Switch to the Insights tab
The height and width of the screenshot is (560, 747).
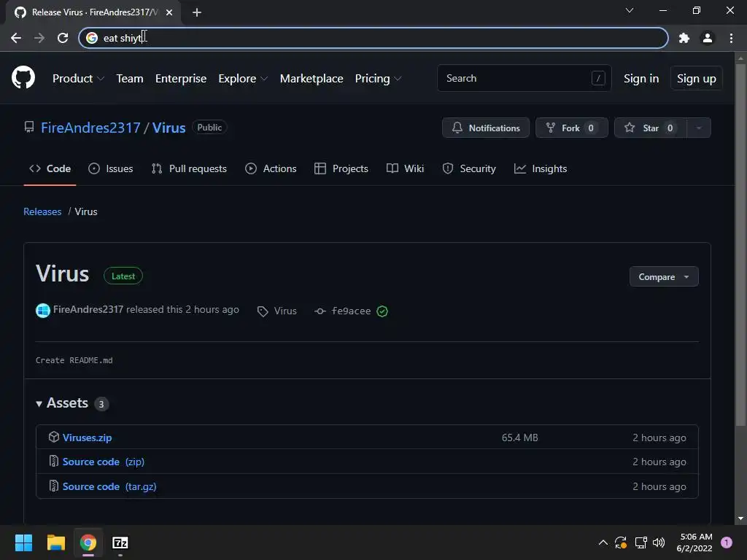click(541, 168)
